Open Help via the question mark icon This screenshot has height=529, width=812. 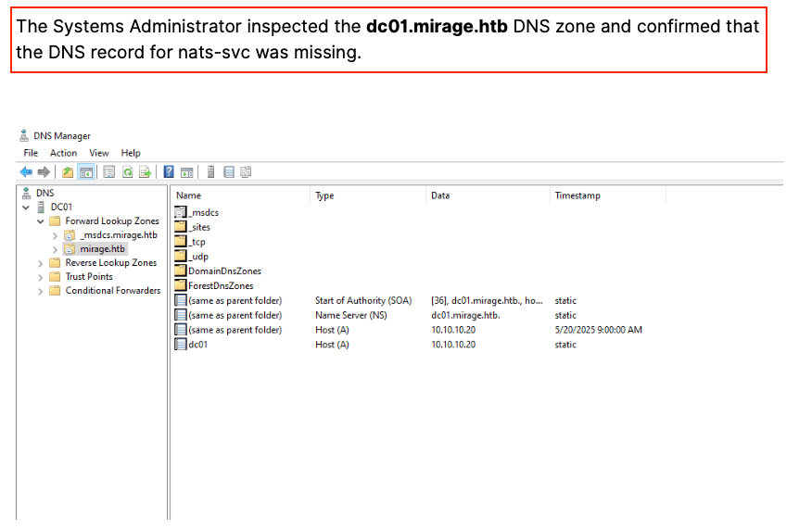169,171
